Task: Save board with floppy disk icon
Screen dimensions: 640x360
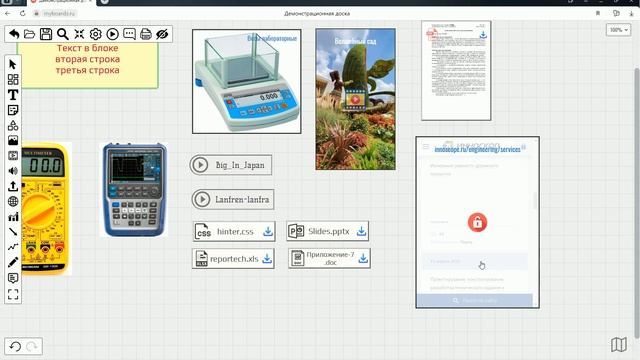Action: tap(46, 34)
